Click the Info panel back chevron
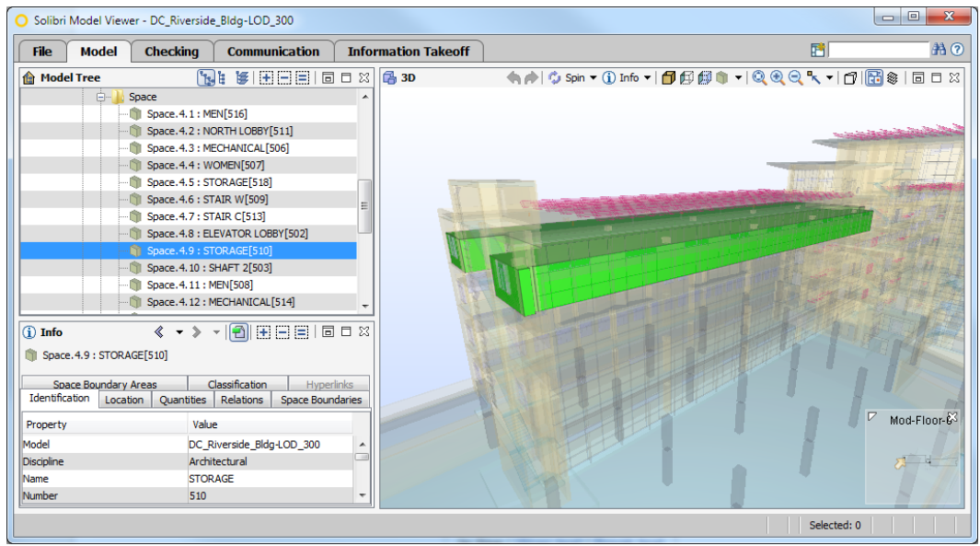This screenshot has height=546, width=980. click(x=159, y=331)
